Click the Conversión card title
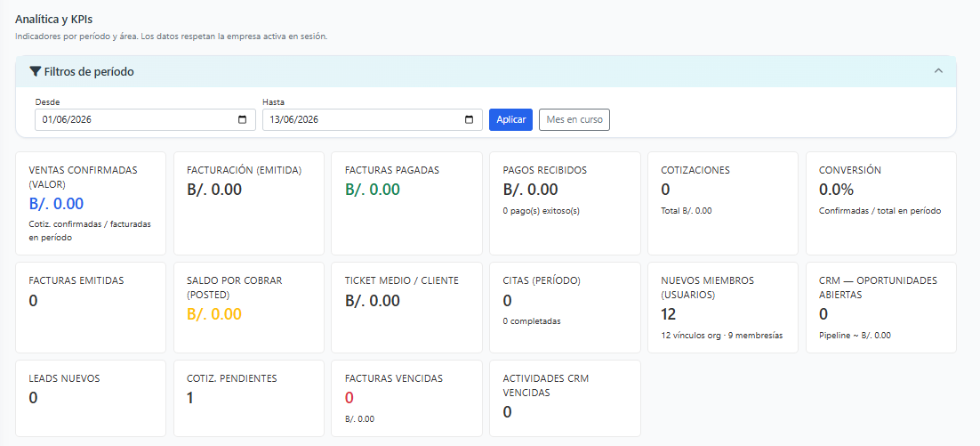Image resolution: width=980 pixels, height=446 pixels. [x=850, y=170]
